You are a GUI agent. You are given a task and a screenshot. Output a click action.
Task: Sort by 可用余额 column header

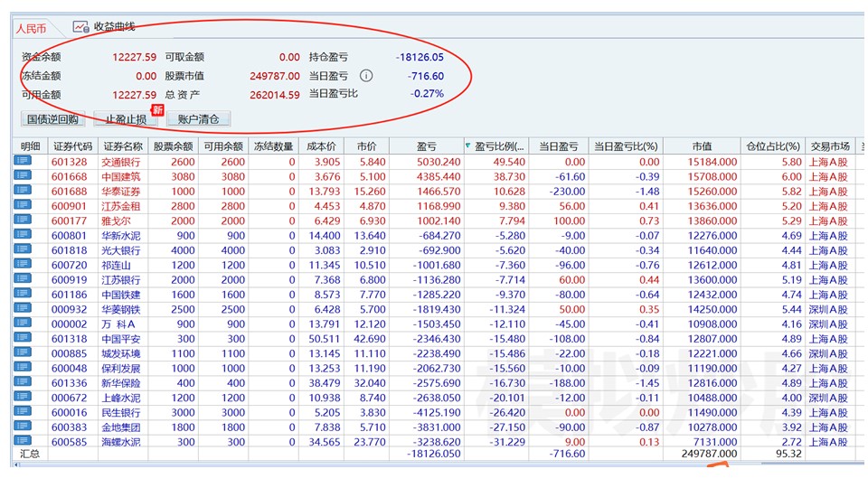click(223, 146)
